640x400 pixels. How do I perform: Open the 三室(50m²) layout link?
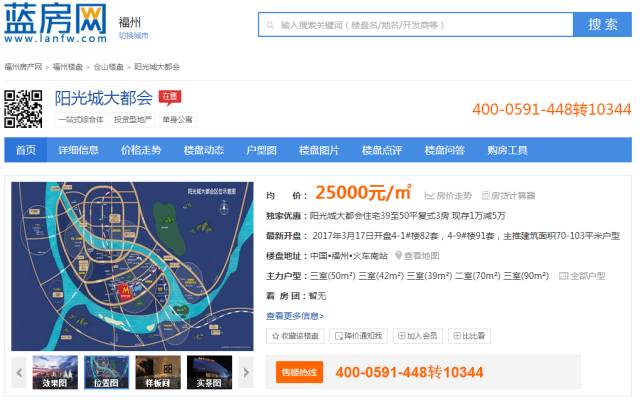pos(333,276)
